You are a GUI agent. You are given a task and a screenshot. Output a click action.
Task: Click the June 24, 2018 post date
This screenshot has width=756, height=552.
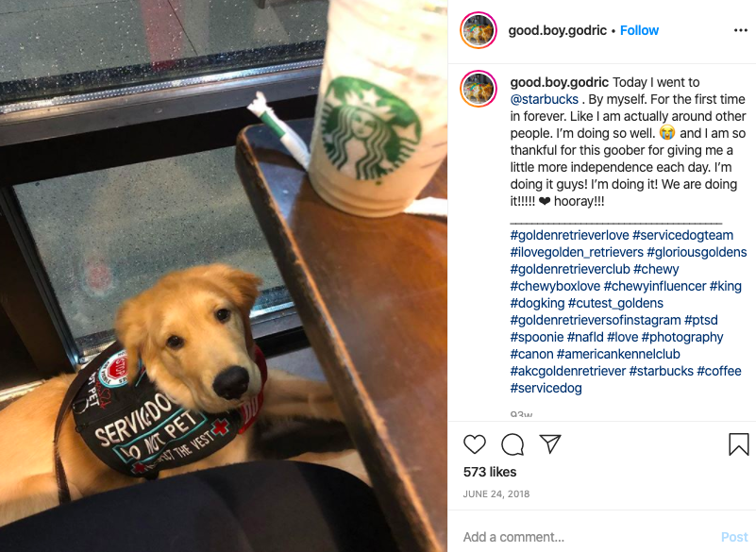point(496,494)
